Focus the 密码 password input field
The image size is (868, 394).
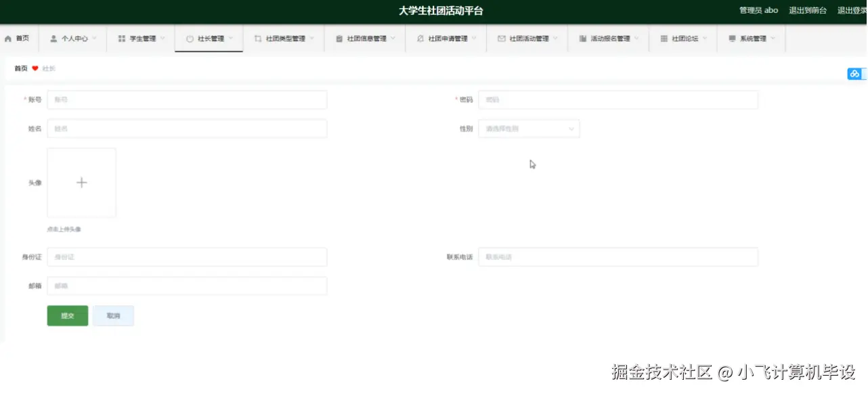618,100
